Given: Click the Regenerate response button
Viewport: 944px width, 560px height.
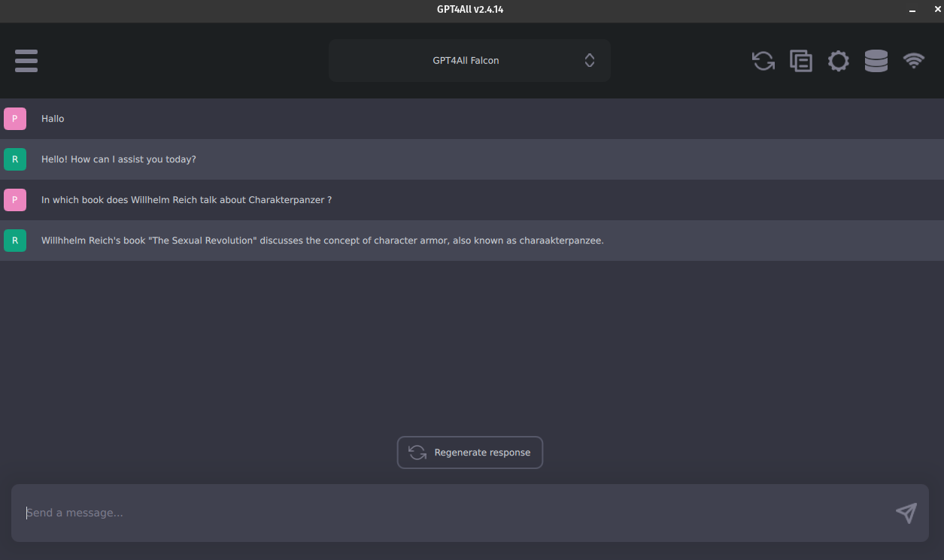Looking at the screenshot, I should (470, 453).
